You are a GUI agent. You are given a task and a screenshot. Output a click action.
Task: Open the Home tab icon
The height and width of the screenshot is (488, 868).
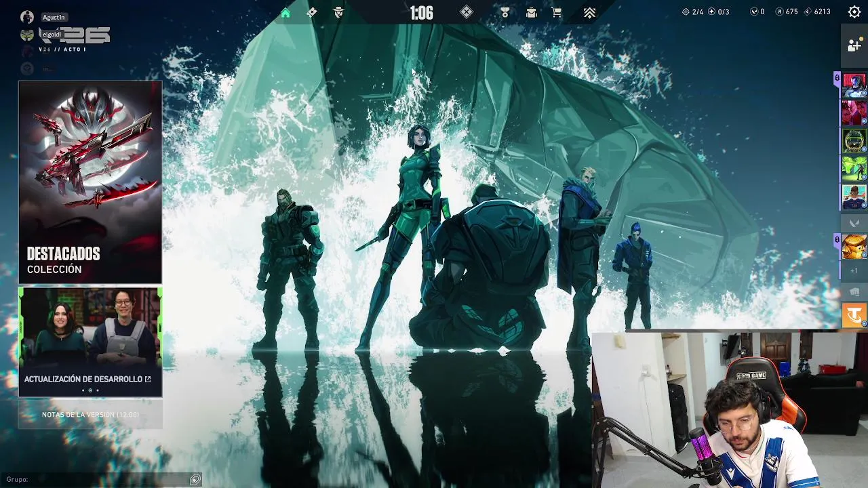click(285, 13)
